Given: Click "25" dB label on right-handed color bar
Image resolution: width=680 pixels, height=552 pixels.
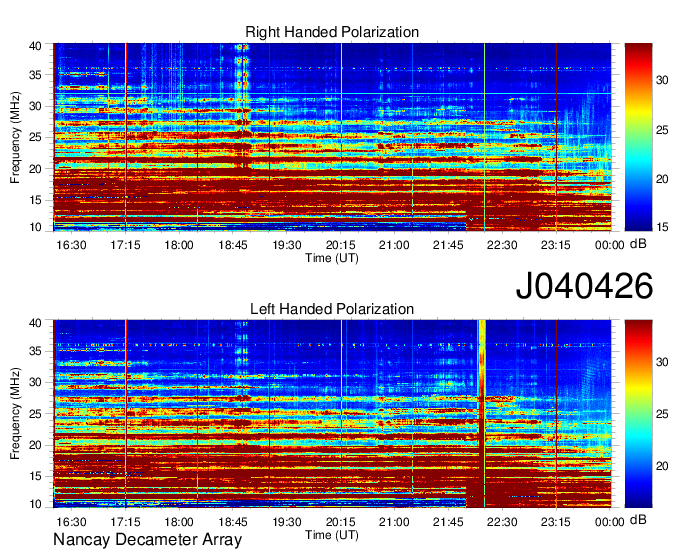Looking at the screenshot, I should (x=662, y=130).
